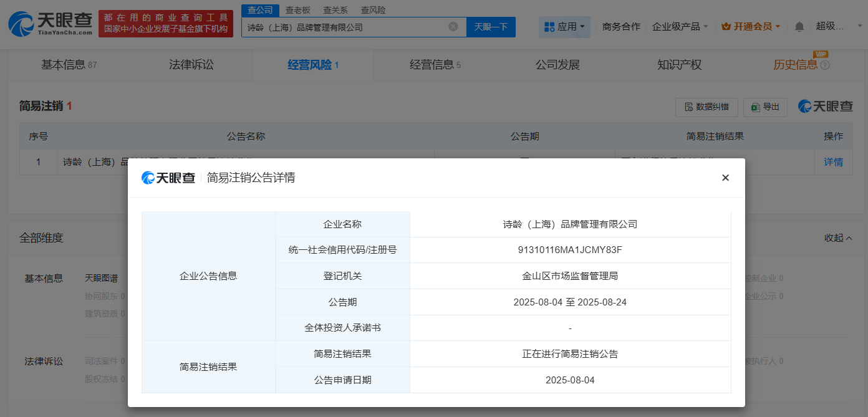Open the 基本信息 tab
Viewport: 868px width, 417px height.
pyautogui.click(x=69, y=65)
